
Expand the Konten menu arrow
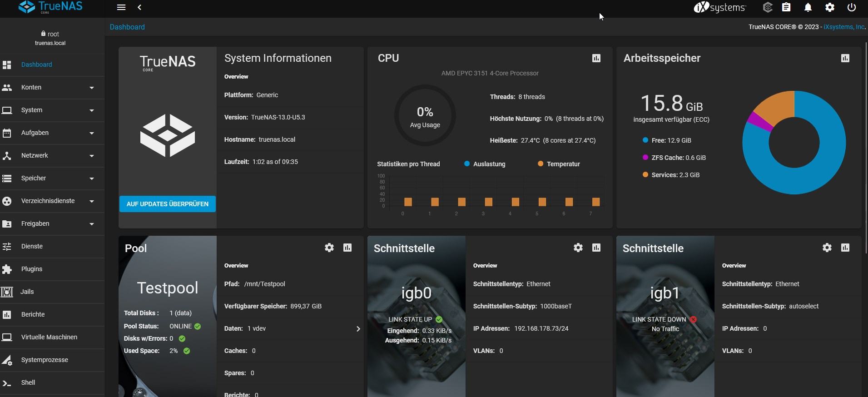[x=92, y=88]
